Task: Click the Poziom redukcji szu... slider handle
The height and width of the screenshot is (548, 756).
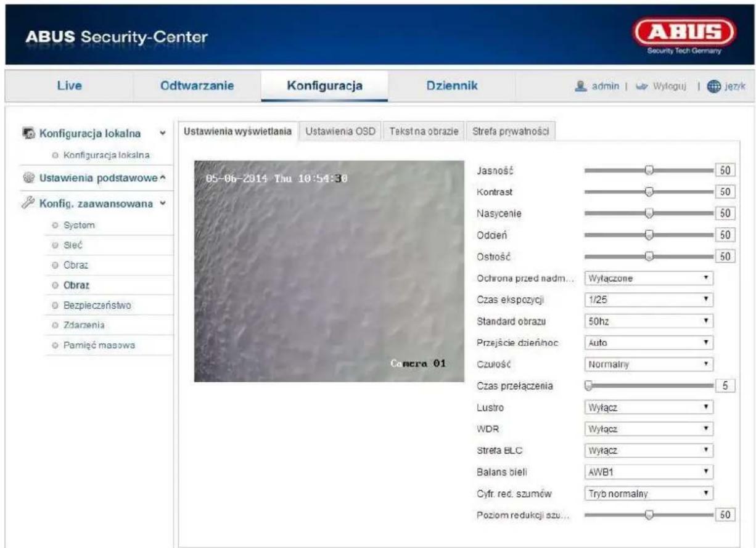Action: 649,515
